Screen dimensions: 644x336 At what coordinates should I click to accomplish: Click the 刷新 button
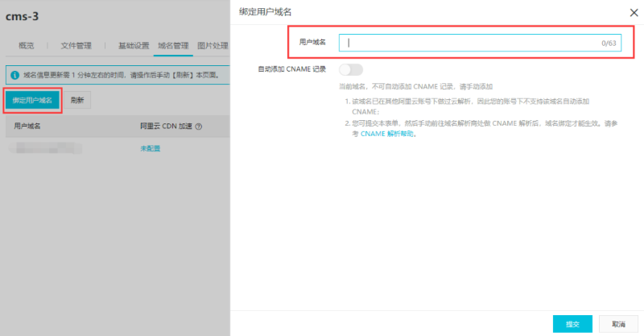click(77, 100)
